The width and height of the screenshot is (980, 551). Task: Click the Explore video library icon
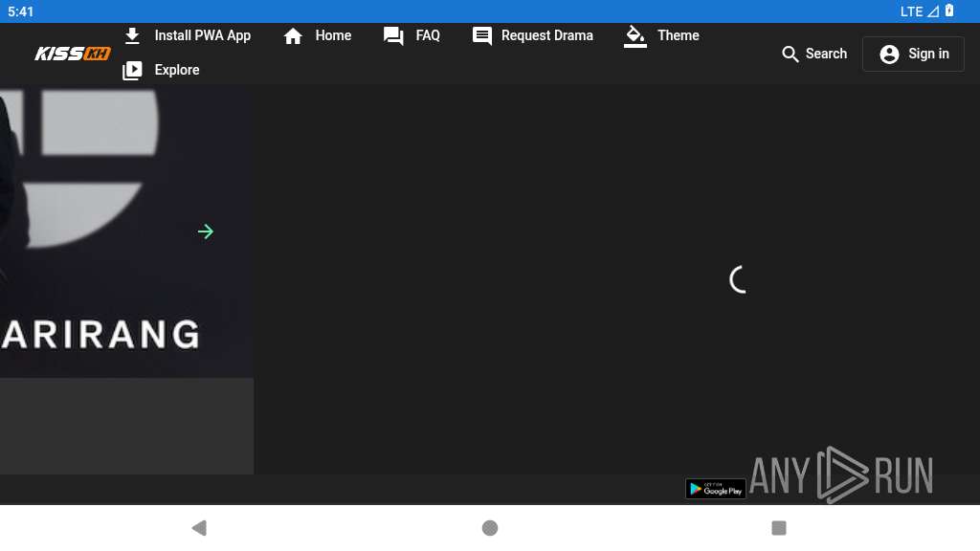click(x=132, y=70)
